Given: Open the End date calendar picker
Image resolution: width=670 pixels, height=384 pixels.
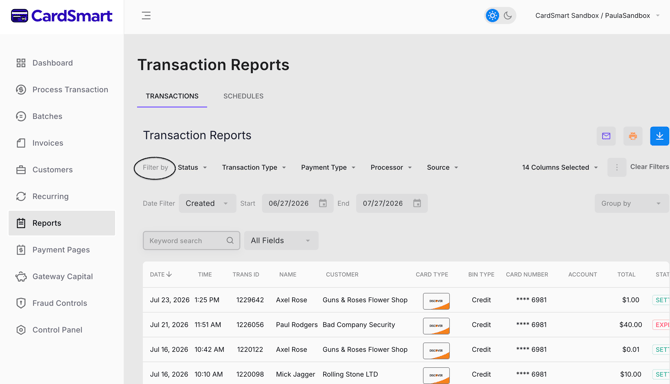Looking at the screenshot, I should [417, 203].
